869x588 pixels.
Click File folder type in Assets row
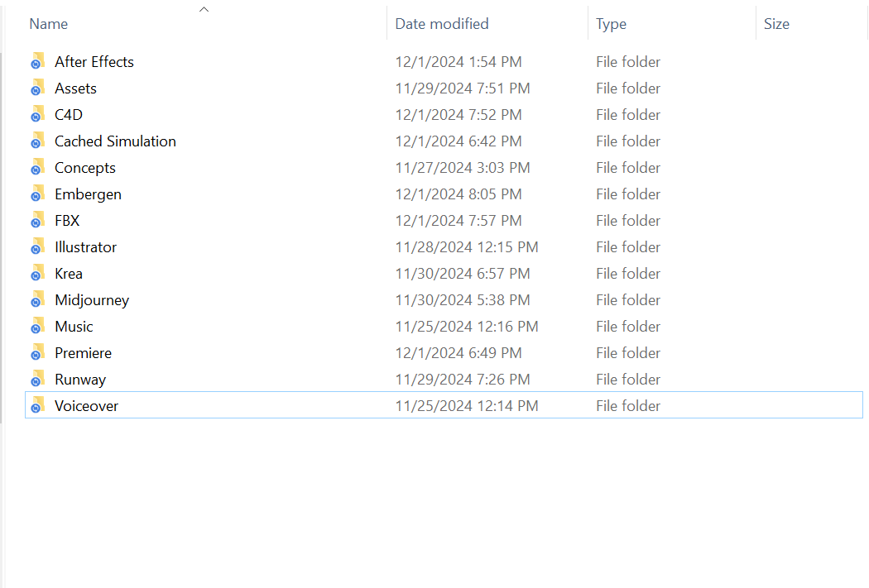(628, 88)
